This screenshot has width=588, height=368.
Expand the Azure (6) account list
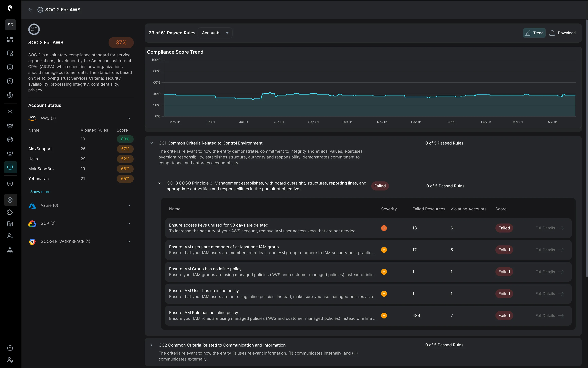[x=129, y=206]
